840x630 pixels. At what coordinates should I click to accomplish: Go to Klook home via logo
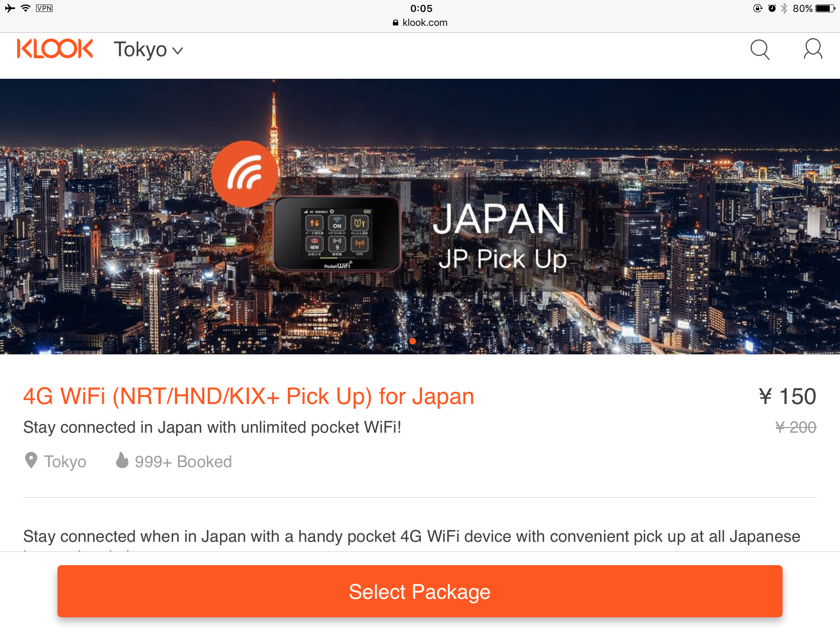click(55, 49)
